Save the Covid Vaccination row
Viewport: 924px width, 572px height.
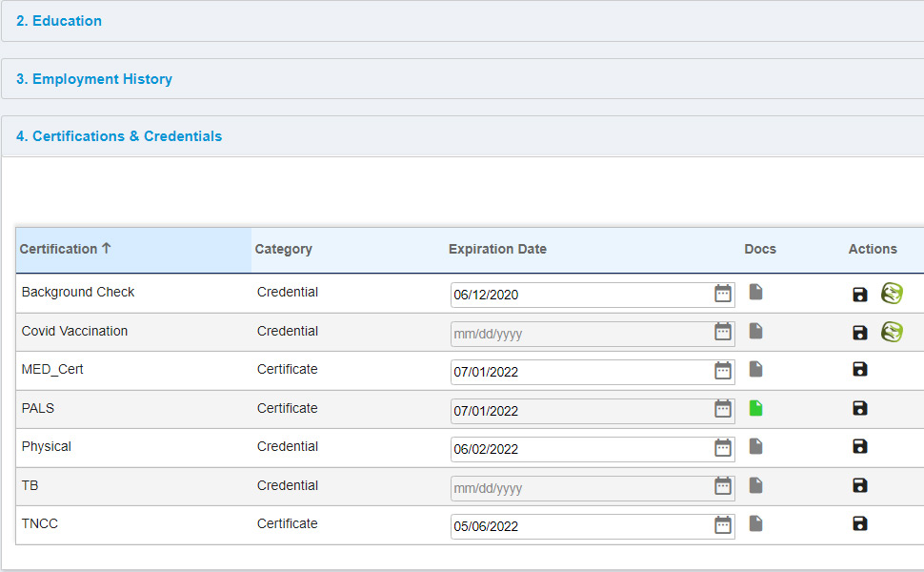(x=860, y=333)
